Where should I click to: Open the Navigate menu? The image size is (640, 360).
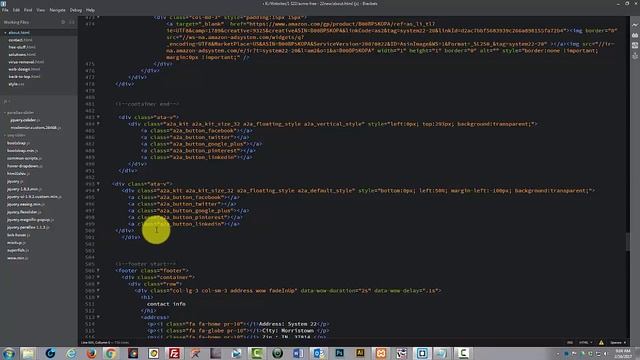pos(58,10)
